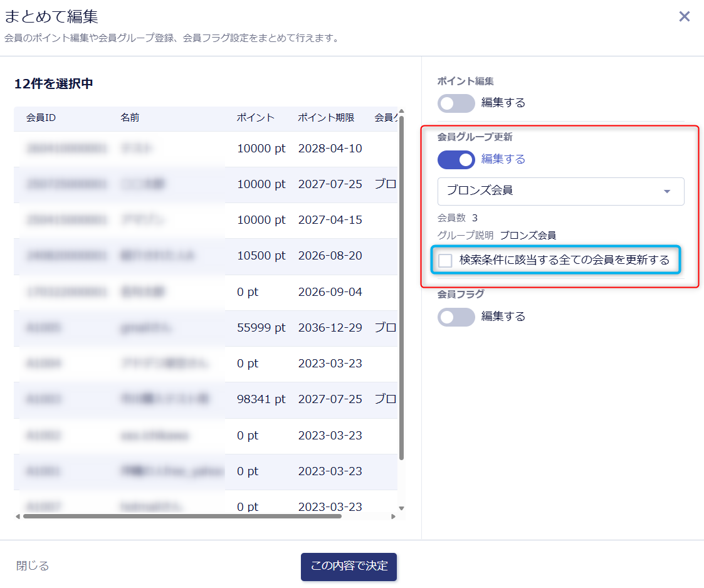Click the ポイント期限 column header
This screenshot has width=704, height=588.
click(x=326, y=118)
